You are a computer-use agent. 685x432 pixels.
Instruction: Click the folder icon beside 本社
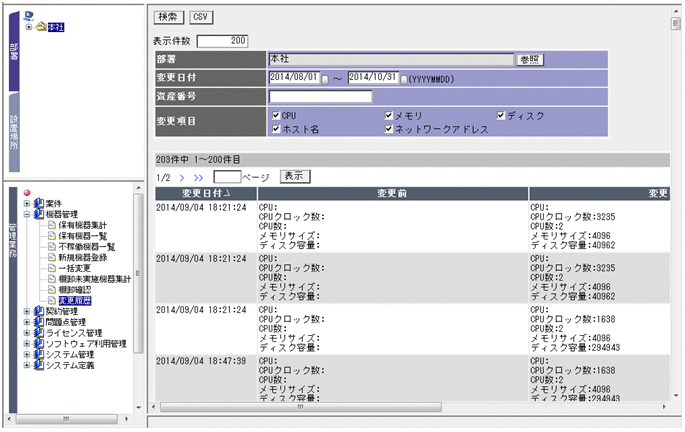(41, 27)
